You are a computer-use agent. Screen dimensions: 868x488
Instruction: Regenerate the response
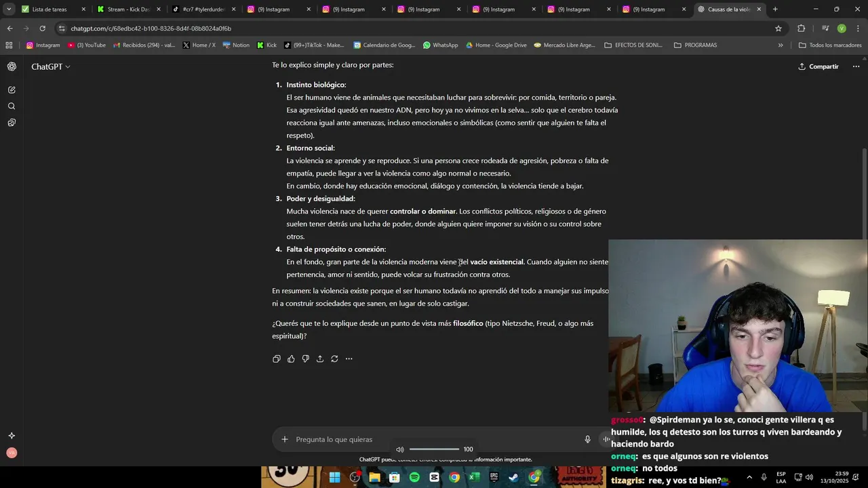(x=334, y=359)
